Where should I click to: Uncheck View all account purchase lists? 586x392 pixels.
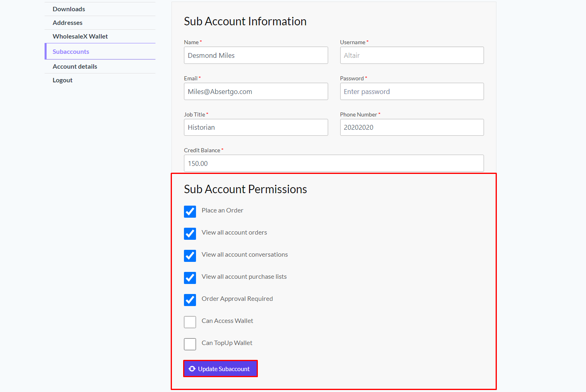click(x=190, y=278)
